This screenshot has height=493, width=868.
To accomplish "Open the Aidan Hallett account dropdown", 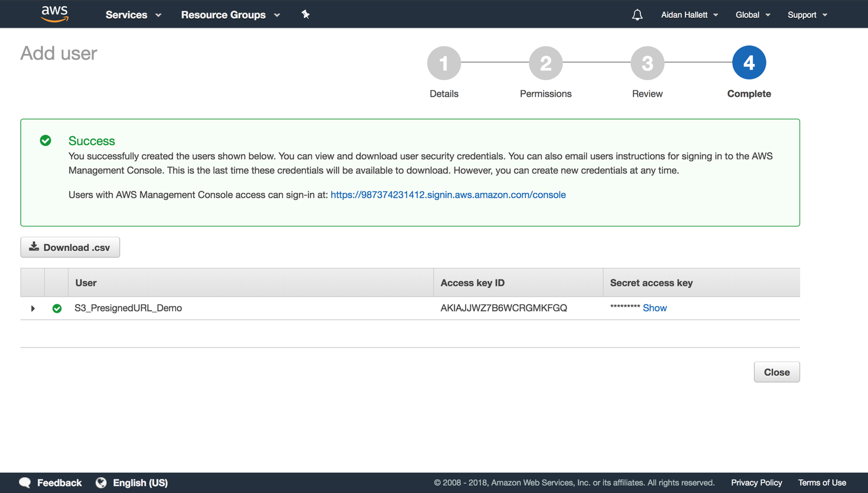I will [689, 15].
